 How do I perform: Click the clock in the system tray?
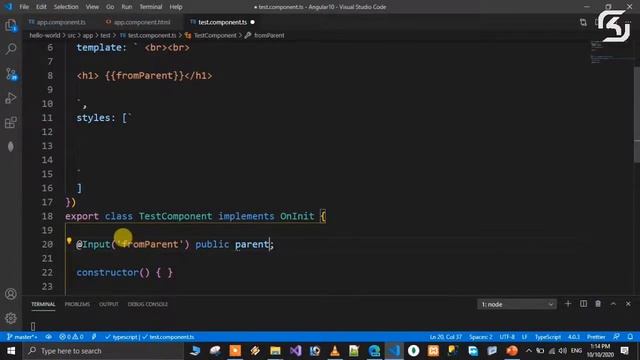[x=600, y=351]
